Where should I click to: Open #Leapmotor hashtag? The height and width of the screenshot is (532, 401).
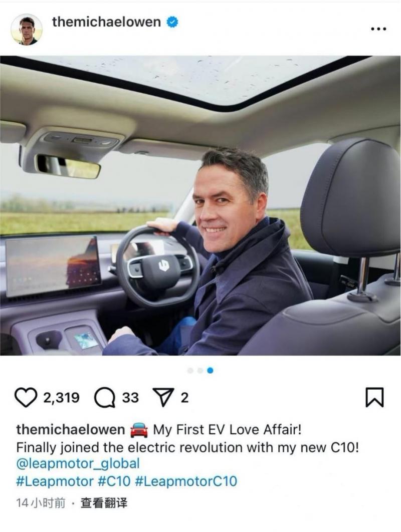tap(55, 481)
